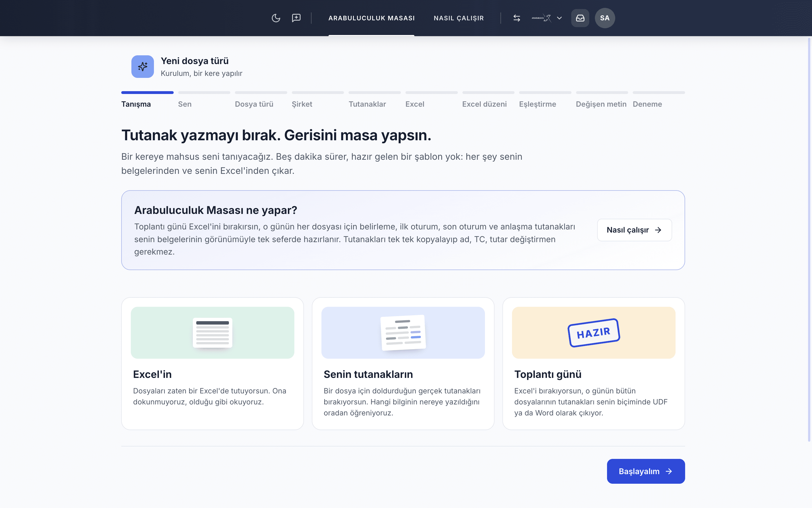Image resolution: width=812 pixels, height=508 pixels.
Task: Click the sparkle icon beside Yeni dosya türü
Action: [x=143, y=67]
